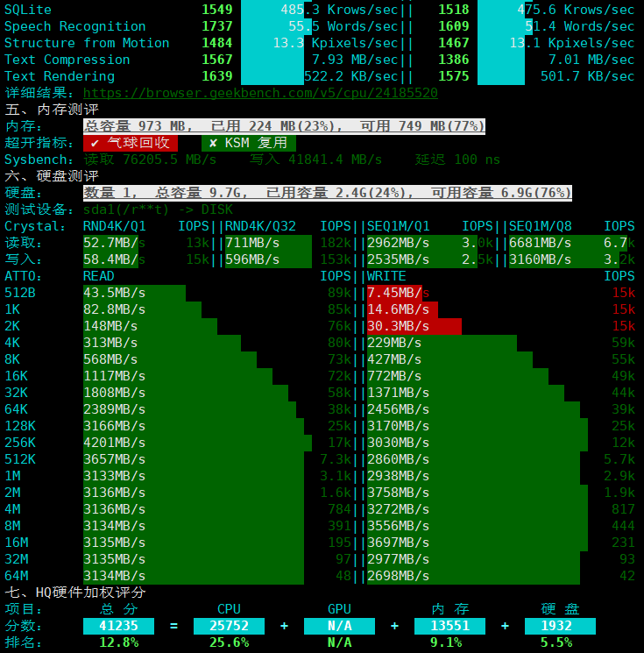This screenshot has width=644, height=653.
Task: Click the memory usage summary bar
Action: pyautogui.click(x=284, y=126)
